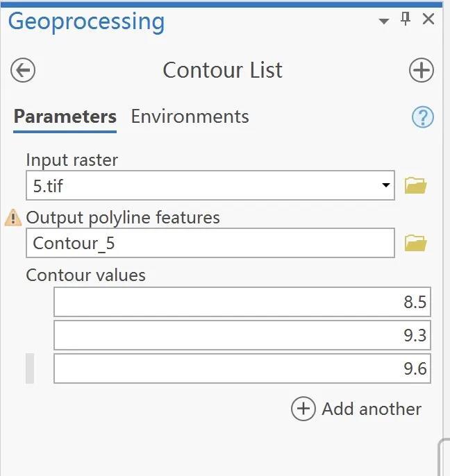Click the Geoprocessing pane title
450x476 pixels.
coord(86,22)
